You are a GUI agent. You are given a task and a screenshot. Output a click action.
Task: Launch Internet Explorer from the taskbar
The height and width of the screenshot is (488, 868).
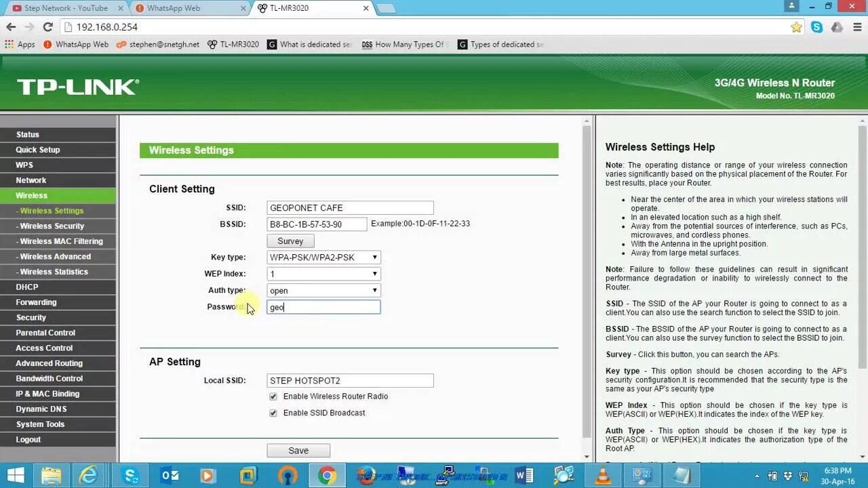[89, 475]
